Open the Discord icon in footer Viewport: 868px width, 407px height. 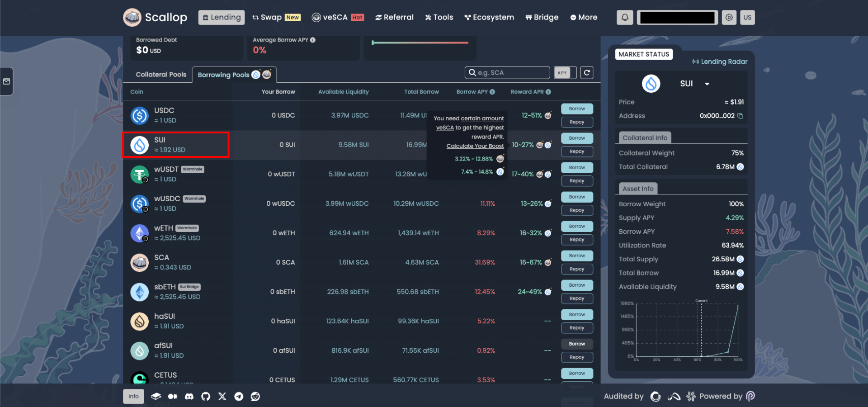(189, 397)
